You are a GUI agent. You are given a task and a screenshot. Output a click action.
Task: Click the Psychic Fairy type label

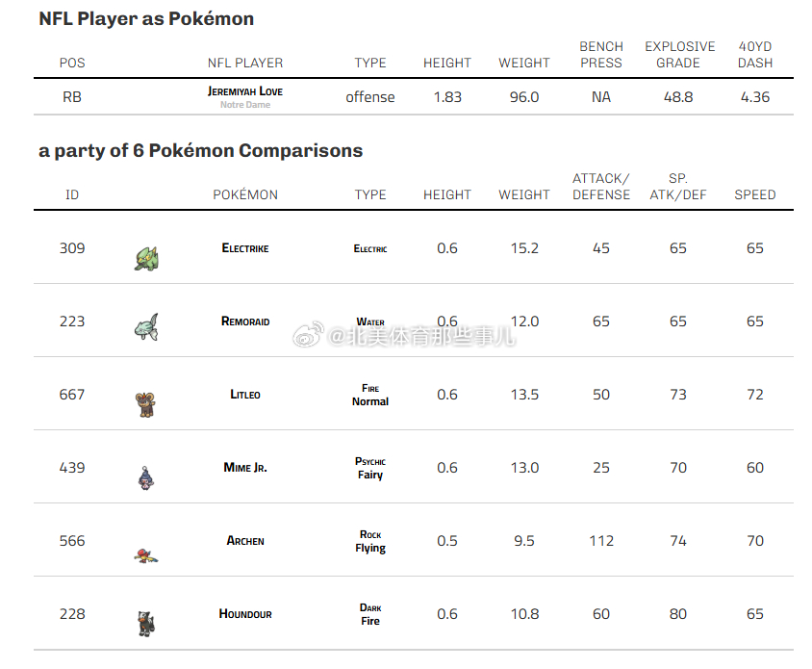coord(370,468)
